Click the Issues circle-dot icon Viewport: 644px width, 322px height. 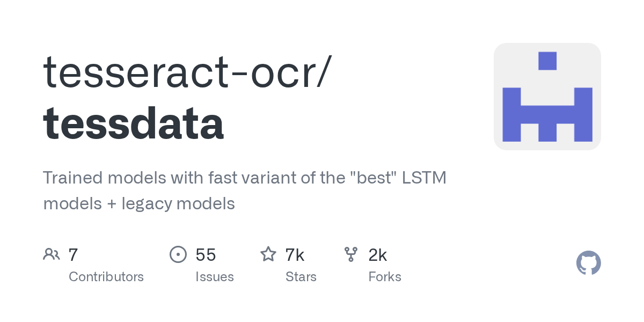coord(178,254)
